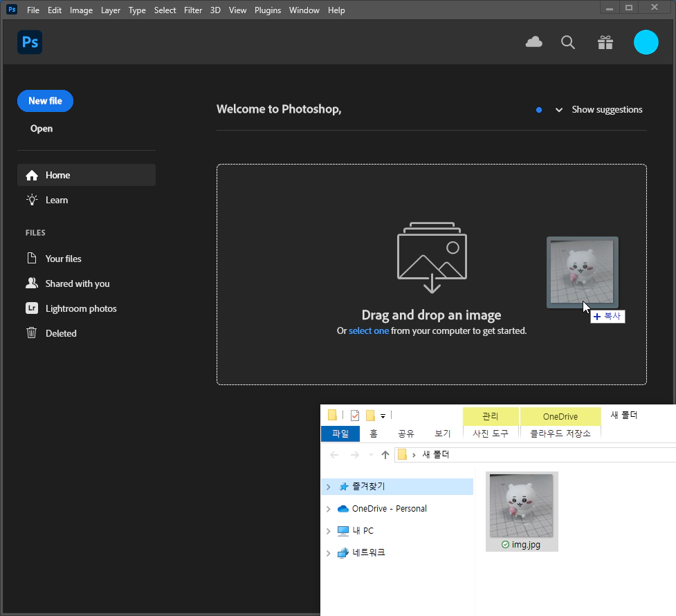
Task: Click the 내 PC computer icon
Action: (342, 531)
